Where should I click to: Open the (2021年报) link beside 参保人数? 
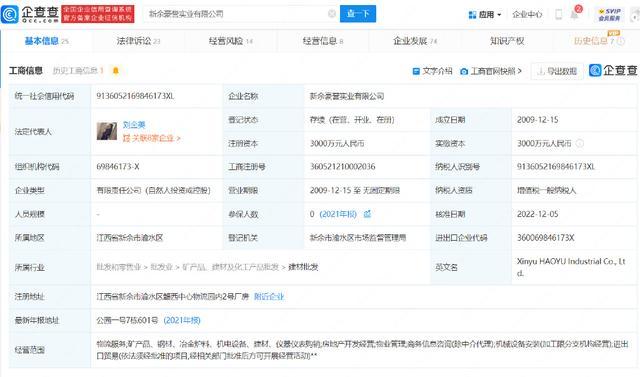[x=338, y=214]
